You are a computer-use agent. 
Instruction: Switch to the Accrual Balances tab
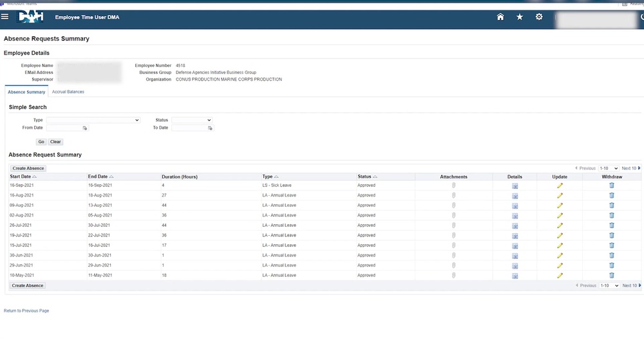coord(68,92)
